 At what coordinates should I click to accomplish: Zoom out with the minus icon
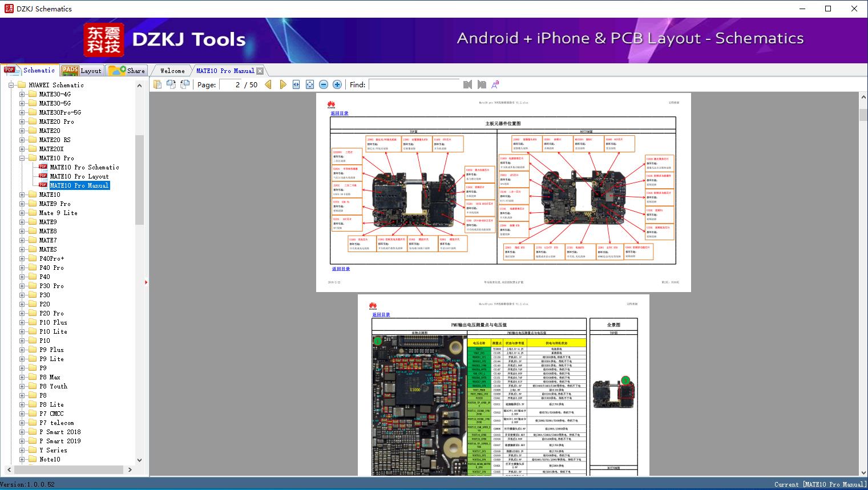[x=324, y=84]
